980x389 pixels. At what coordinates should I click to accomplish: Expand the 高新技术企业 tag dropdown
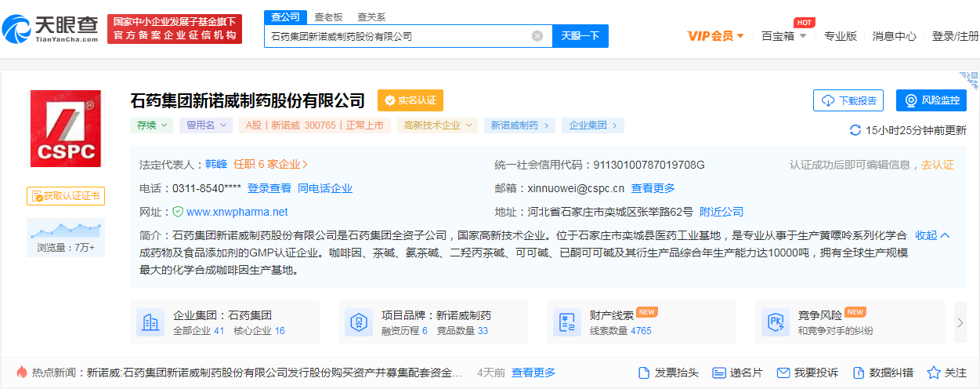click(437, 125)
